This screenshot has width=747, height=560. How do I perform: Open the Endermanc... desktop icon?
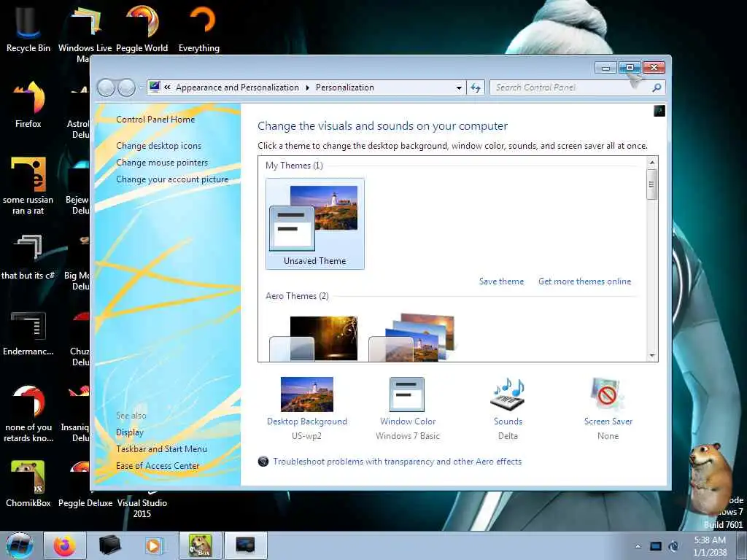[x=28, y=333]
